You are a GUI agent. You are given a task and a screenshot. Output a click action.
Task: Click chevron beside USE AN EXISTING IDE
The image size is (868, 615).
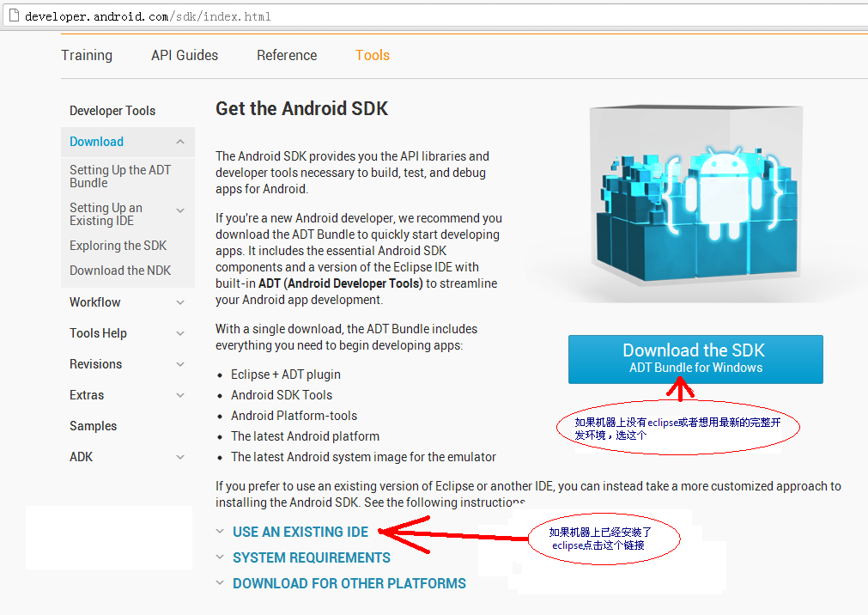[x=221, y=532]
